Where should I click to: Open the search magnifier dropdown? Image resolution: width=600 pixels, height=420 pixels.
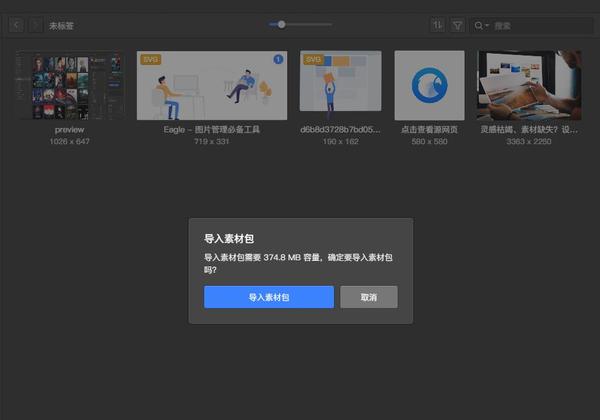[x=481, y=26]
